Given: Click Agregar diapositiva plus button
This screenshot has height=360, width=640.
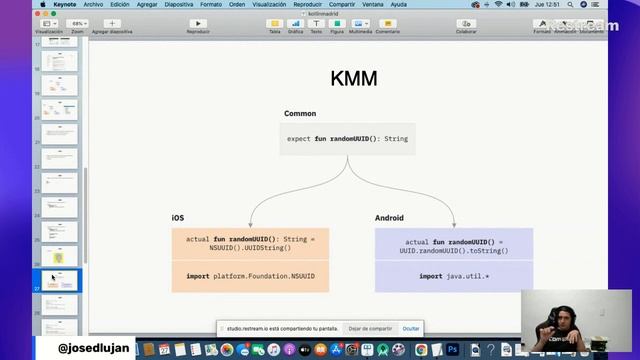Looking at the screenshot, I should (112, 24).
